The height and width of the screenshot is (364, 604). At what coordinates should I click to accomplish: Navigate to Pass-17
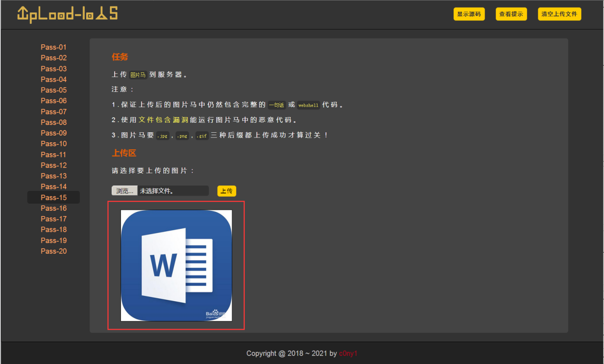click(x=54, y=219)
